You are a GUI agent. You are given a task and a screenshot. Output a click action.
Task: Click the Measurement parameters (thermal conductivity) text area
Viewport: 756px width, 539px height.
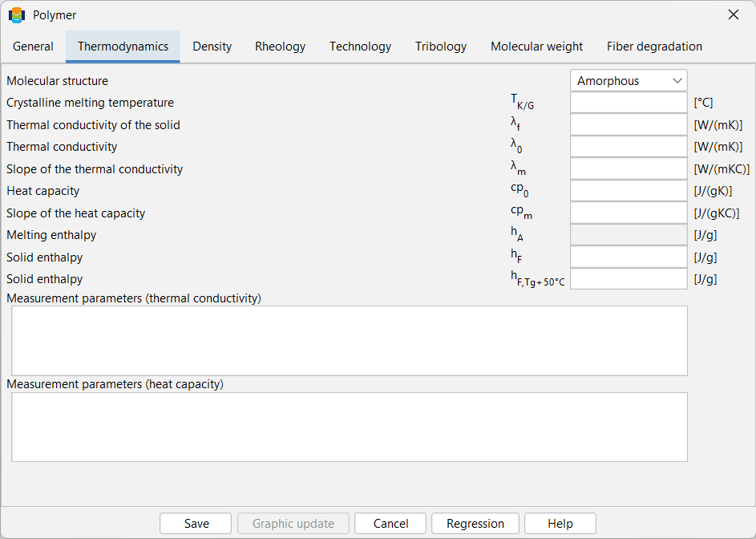tap(350, 341)
